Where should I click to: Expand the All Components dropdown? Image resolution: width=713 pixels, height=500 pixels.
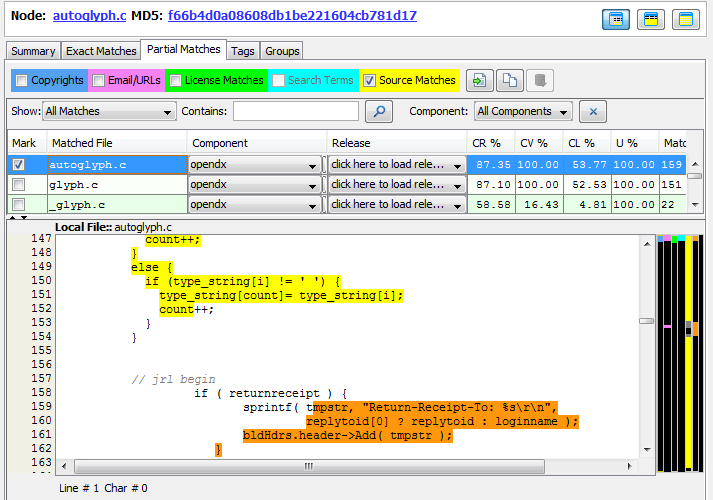point(523,111)
